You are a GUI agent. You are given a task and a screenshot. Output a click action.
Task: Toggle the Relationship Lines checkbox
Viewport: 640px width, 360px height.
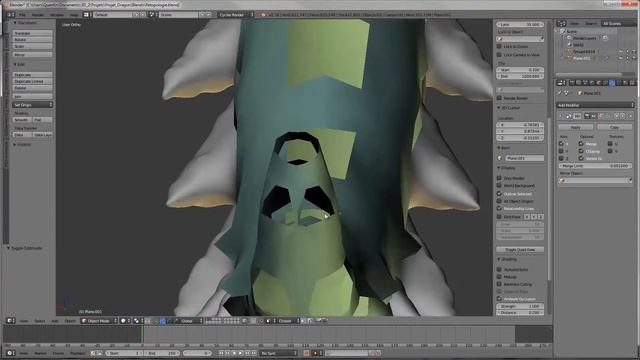point(499,209)
